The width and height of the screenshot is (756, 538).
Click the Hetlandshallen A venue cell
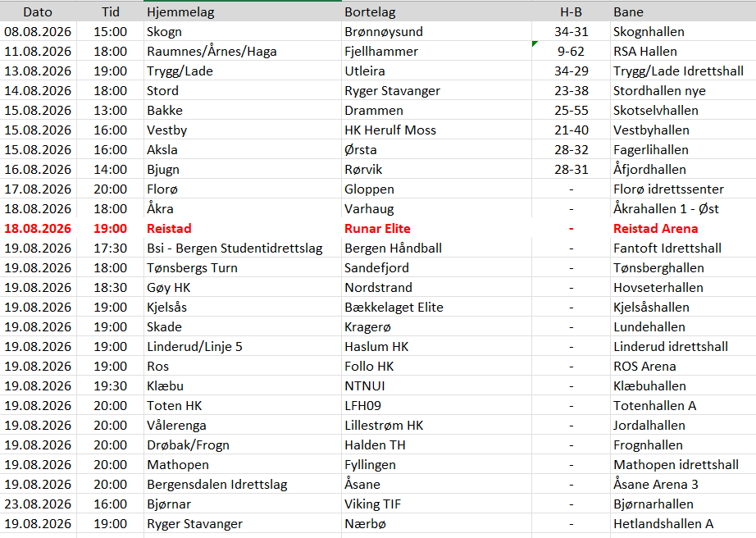683,523
